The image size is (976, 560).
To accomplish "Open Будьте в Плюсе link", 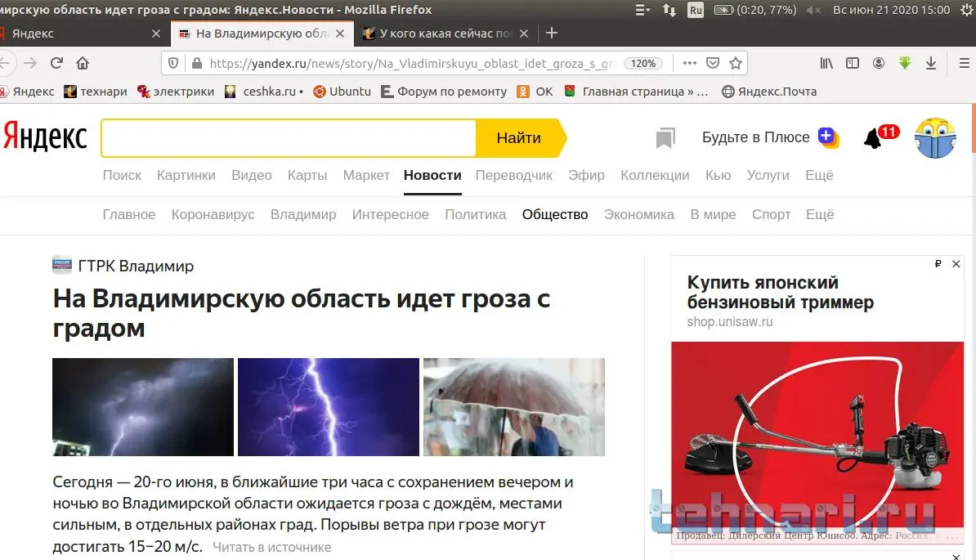I will point(771,137).
